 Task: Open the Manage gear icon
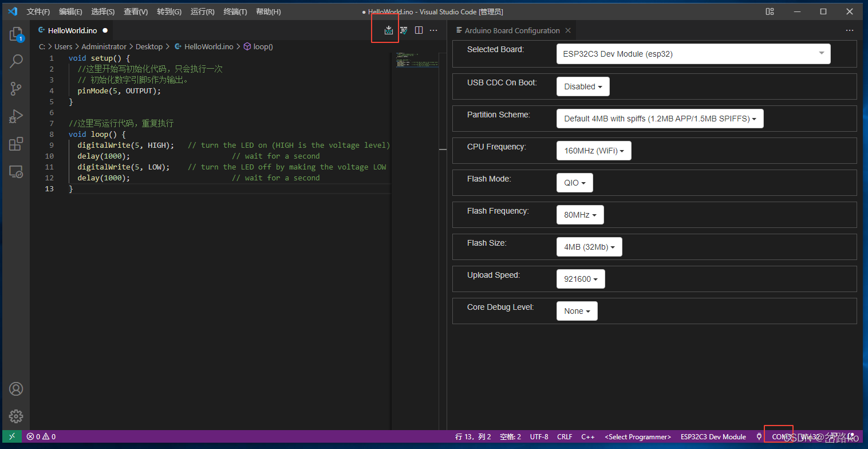pos(16,416)
